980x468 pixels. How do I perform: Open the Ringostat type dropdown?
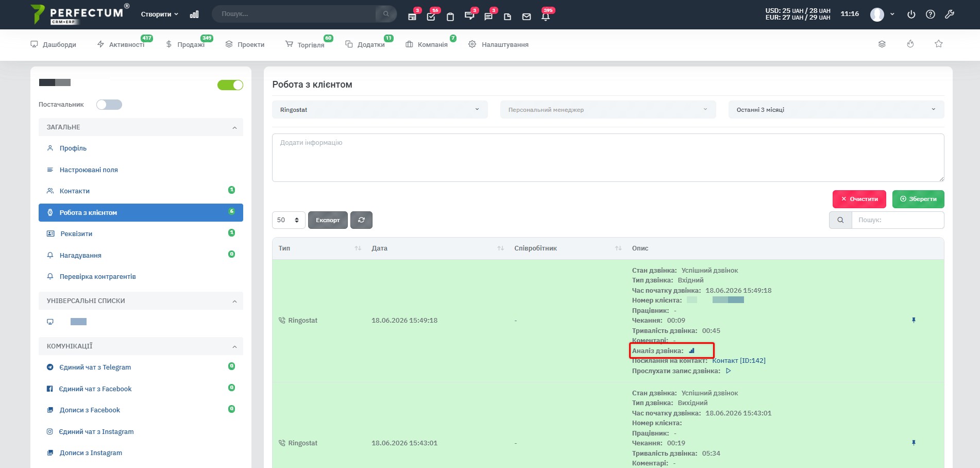tap(380, 110)
